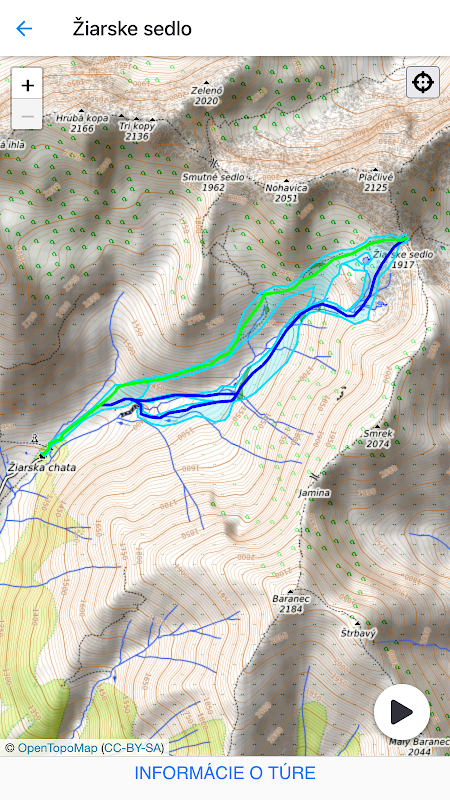Tap the back arrow in the header
450x800 pixels.
tap(24, 29)
